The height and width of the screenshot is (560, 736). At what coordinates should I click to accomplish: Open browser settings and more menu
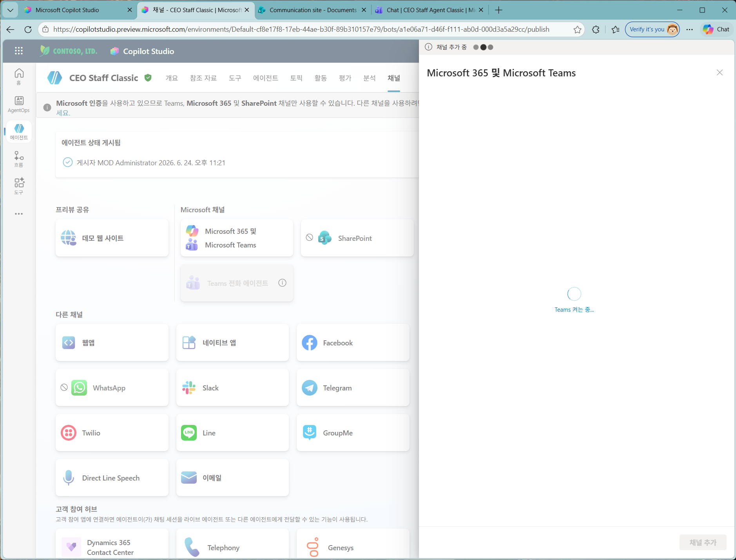[690, 29]
